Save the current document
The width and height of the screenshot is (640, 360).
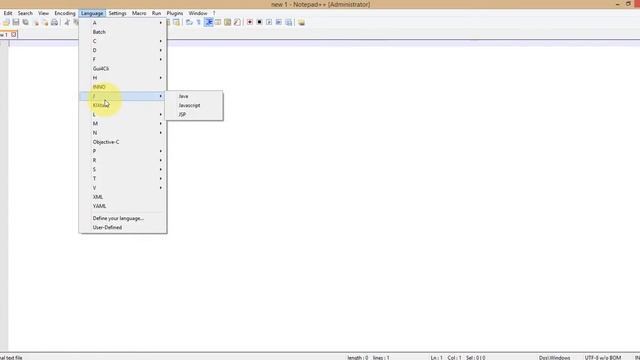tap(16, 22)
